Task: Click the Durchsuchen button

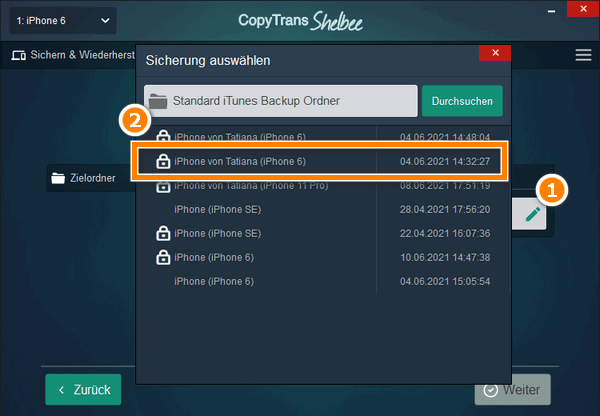Action: coord(462,101)
